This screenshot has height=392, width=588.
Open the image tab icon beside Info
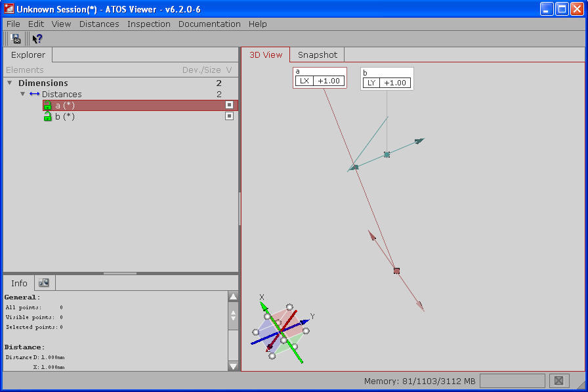point(44,282)
